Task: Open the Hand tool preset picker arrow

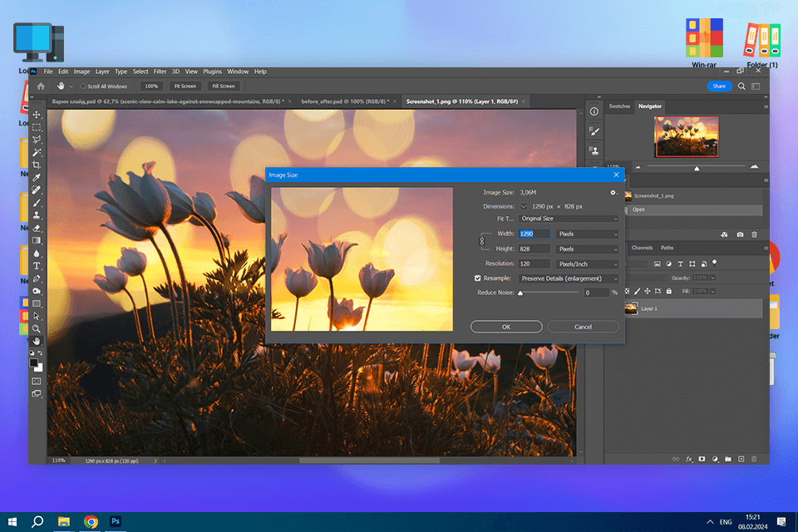Action: click(x=71, y=86)
